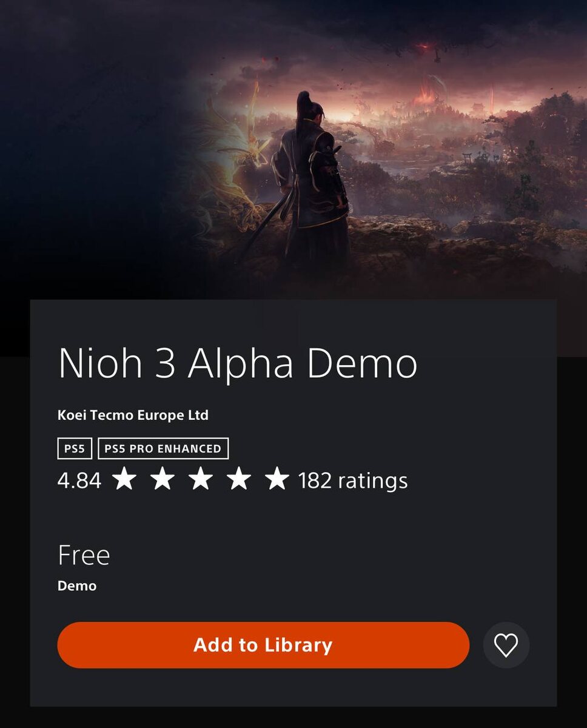
Task: Open the 182 ratings link
Action: coord(353,480)
